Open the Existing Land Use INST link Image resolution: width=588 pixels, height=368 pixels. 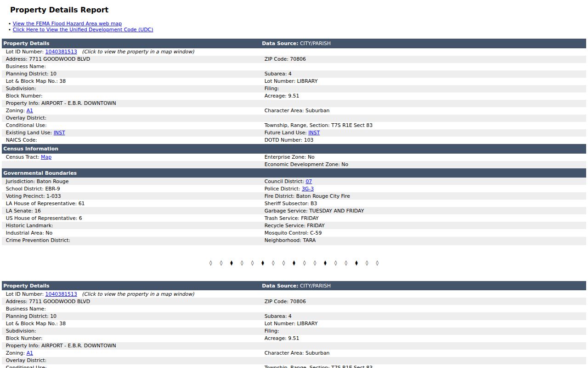pos(59,132)
